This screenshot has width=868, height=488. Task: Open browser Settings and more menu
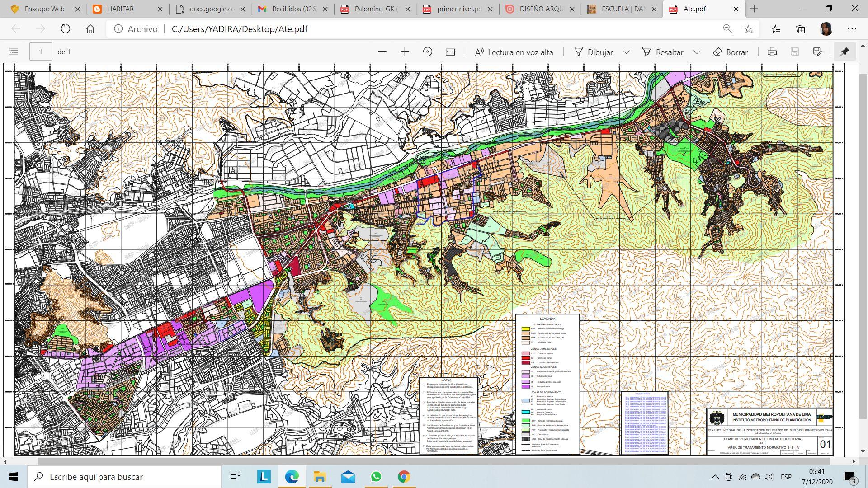click(852, 29)
